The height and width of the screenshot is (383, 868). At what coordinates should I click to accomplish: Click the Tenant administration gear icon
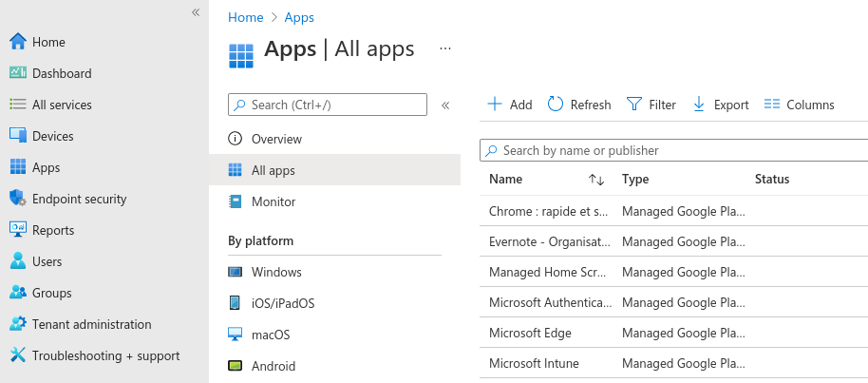tap(18, 323)
